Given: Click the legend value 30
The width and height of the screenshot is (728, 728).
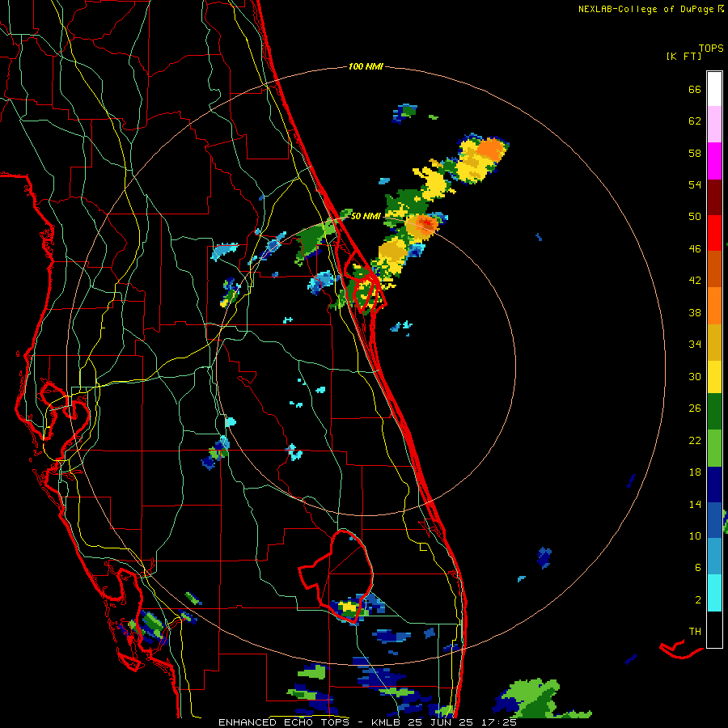Looking at the screenshot, I should [x=695, y=376].
